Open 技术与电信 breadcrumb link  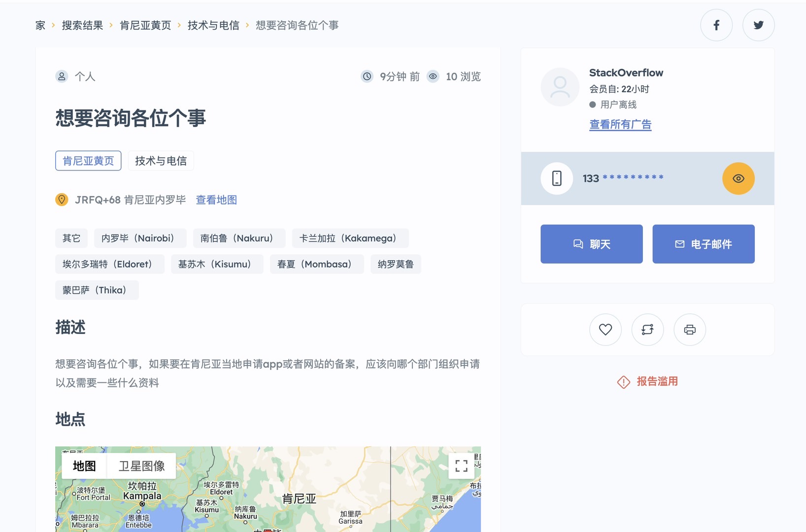[x=213, y=25]
